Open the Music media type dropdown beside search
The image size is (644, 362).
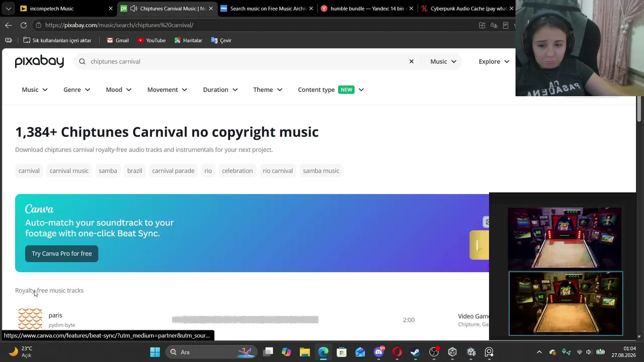click(x=443, y=61)
